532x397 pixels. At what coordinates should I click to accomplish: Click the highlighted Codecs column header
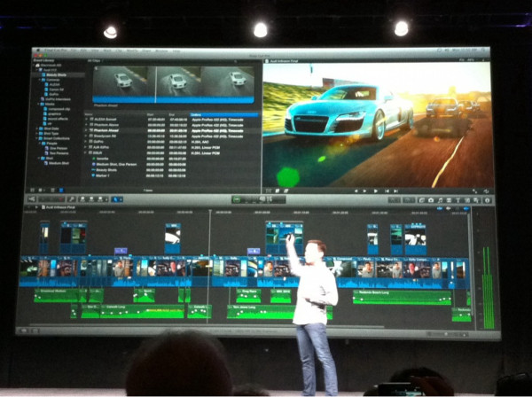(x=224, y=114)
